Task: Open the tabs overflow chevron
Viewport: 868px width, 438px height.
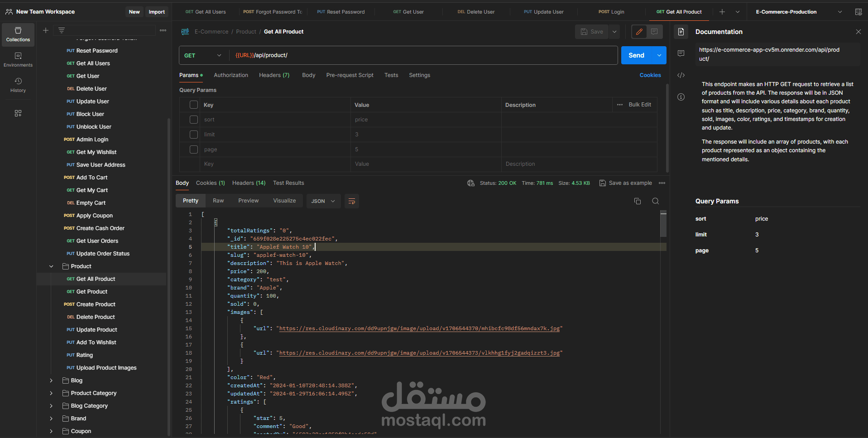Action: 738,12
